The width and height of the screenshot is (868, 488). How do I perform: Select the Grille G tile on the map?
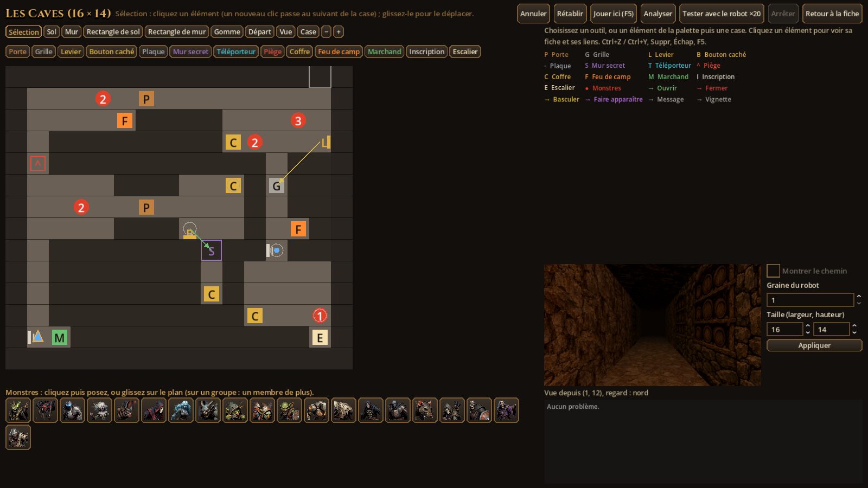(x=276, y=186)
